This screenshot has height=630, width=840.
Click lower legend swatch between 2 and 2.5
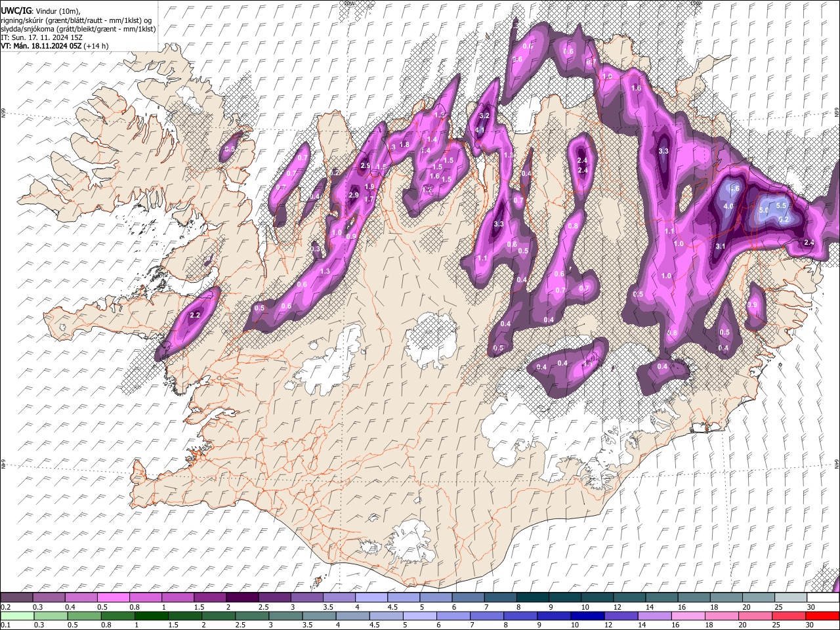218,616
